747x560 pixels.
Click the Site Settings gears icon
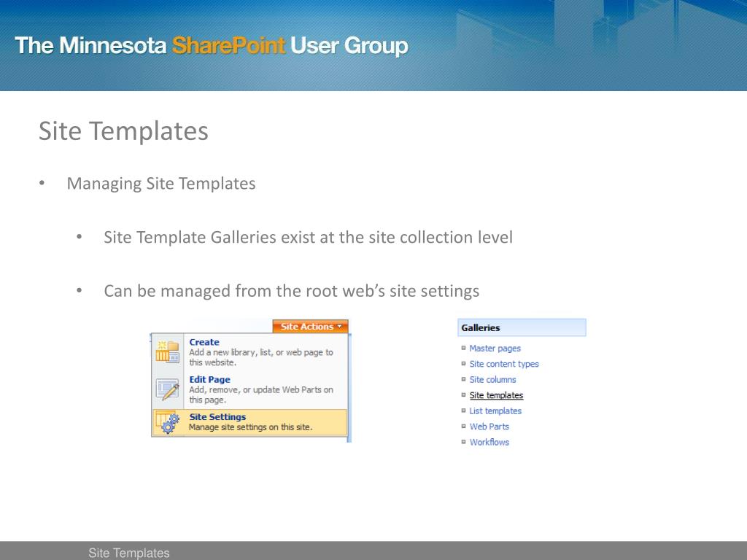click(x=167, y=422)
